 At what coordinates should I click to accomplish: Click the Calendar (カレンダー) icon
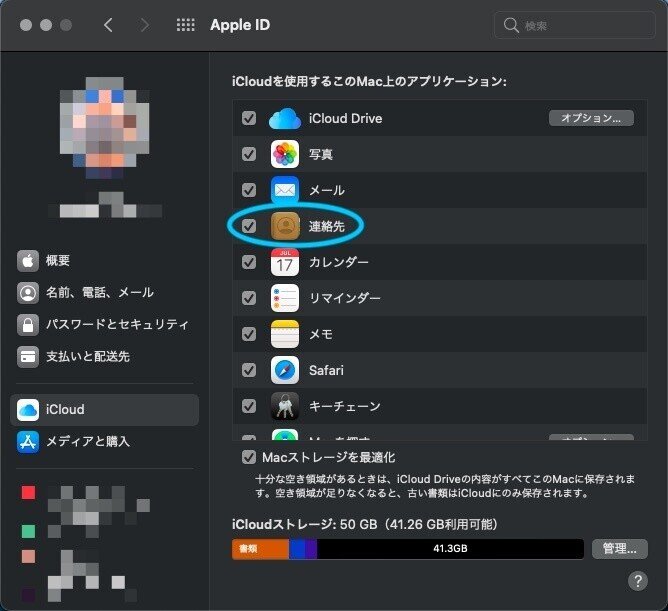285,262
